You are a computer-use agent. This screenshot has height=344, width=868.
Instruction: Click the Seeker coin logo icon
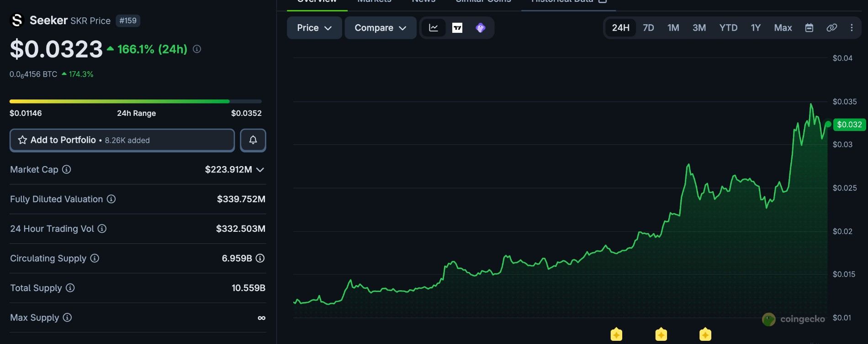pyautogui.click(x=17, y=20)
